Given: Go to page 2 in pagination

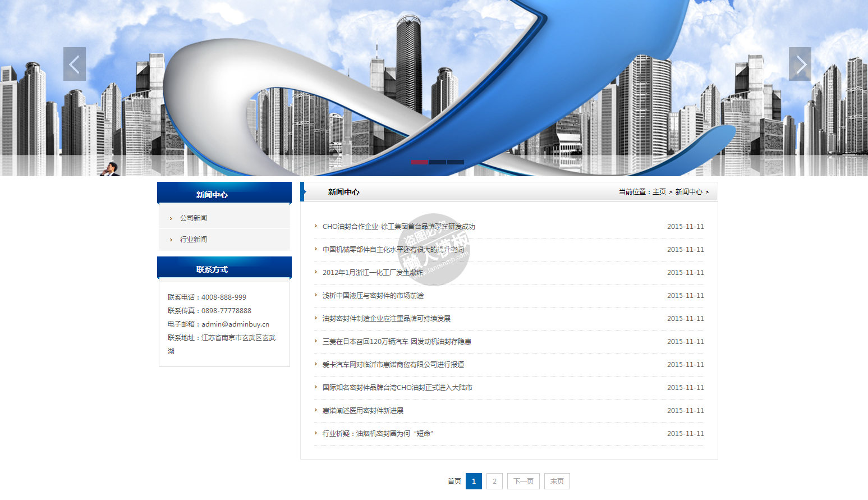Looking at the screenshot, I should [x=494, y=481].
